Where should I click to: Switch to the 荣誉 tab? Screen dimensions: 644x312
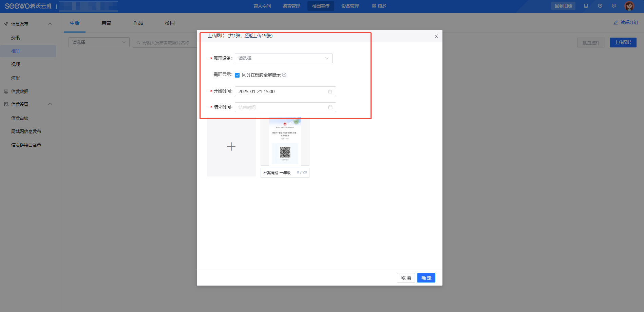click(x=106, y=23)
